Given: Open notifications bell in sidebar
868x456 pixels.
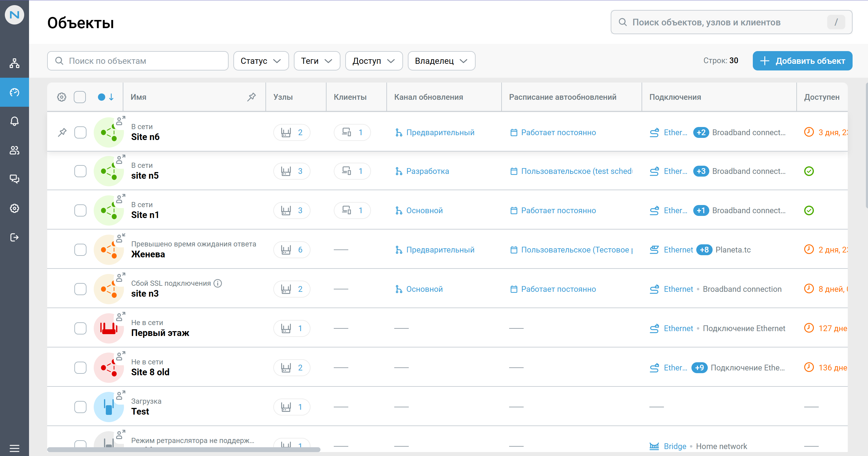Looking at the screenshot, I should coord(15,121).
